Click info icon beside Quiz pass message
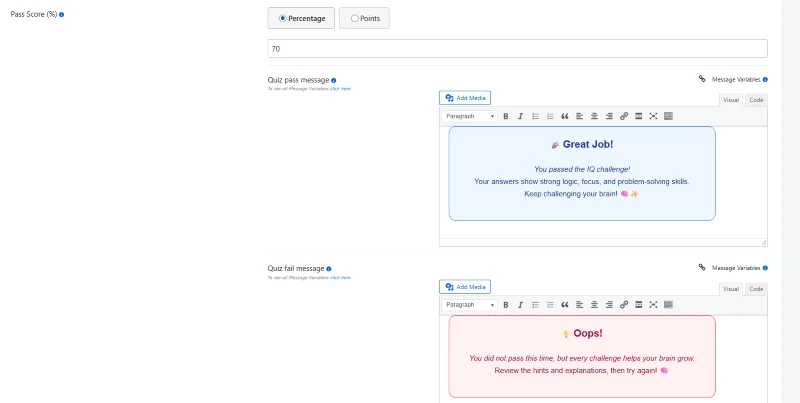The height and width of the screenshot is (403, 800). [x=334, y=81]
